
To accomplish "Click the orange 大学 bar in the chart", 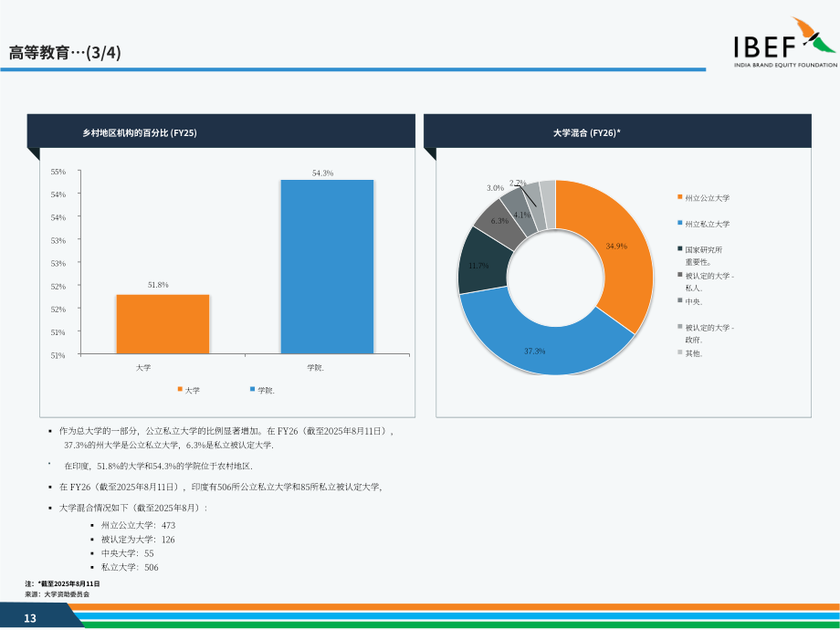I will [x=163, y=324].
